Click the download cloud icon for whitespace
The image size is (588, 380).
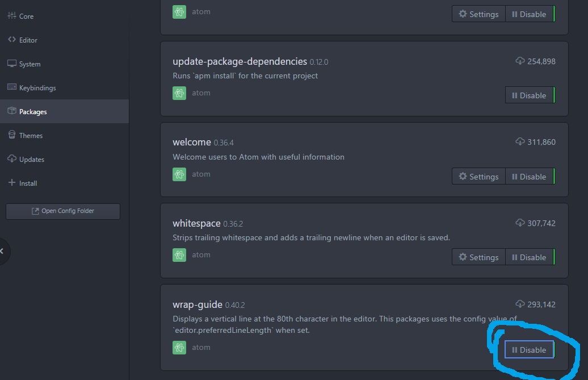click(x=520, y=223)
